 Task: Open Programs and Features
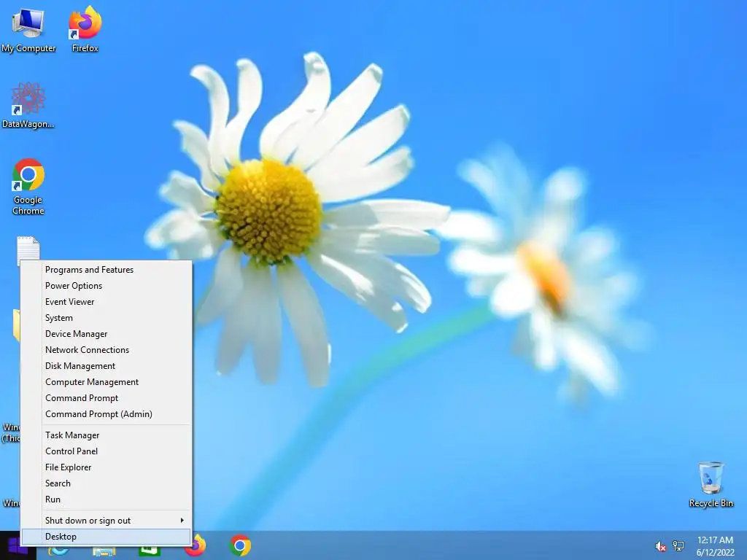click(x=107, y=270)
